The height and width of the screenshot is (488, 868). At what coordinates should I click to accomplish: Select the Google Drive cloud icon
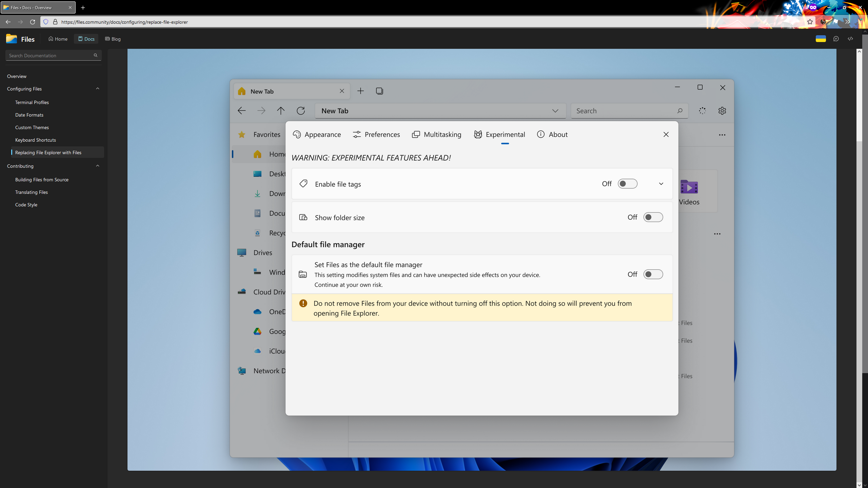257,331
